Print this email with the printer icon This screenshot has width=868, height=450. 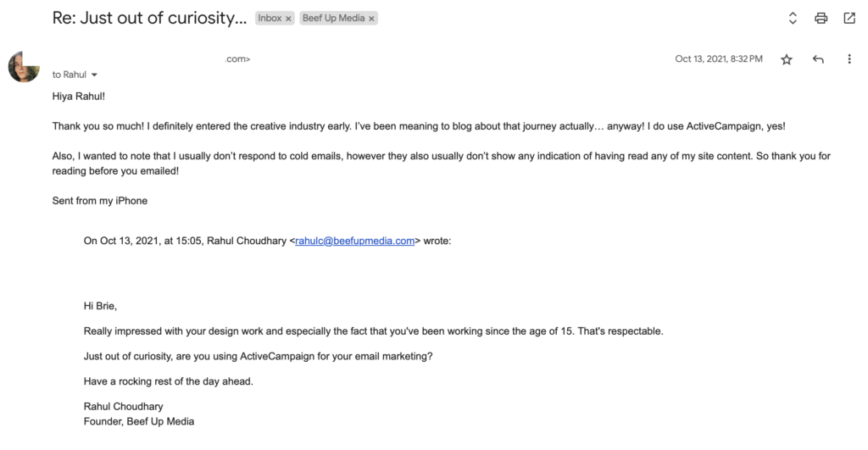tap(821, 18)
